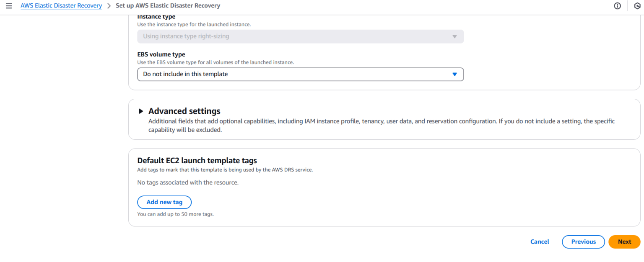644x262 pixels.
Task: Click the Advanced settings heading
Action: coord(184,111)
